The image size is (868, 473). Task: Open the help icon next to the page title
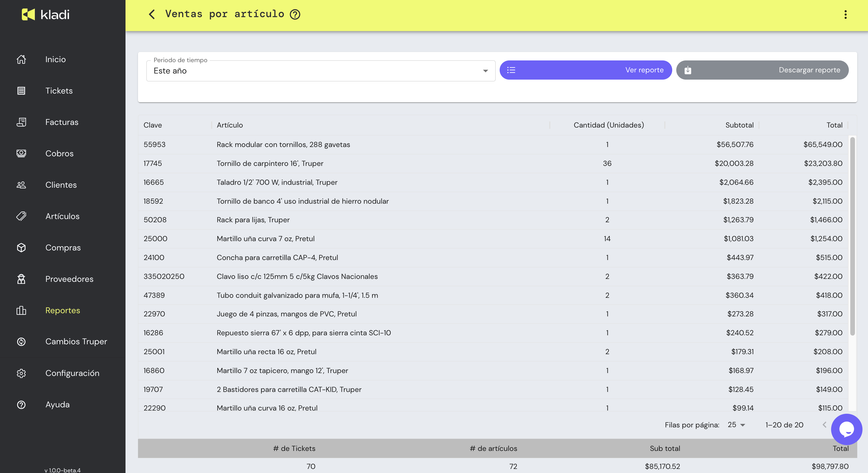(x=295, y=14)
